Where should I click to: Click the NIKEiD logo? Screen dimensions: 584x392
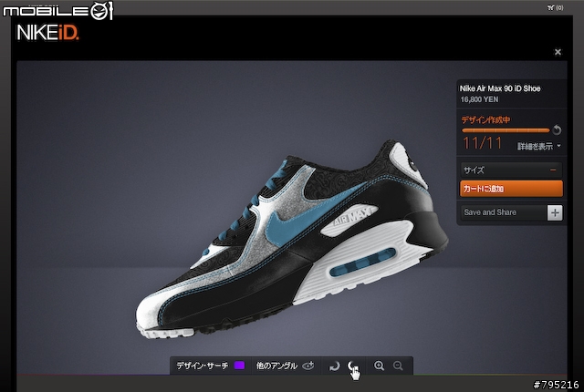(x=47, y=33)
